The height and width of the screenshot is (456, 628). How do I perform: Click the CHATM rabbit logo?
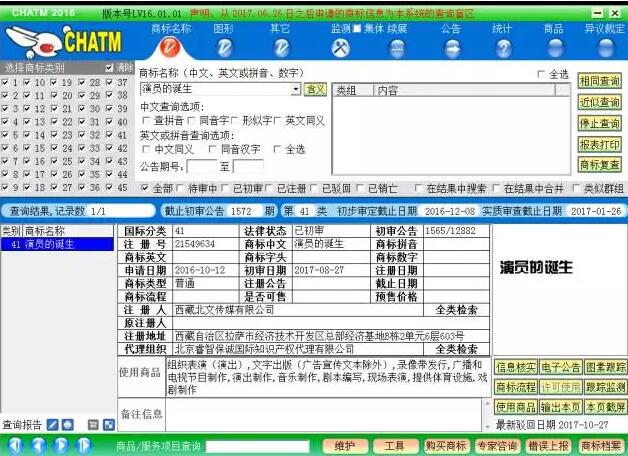63,41
